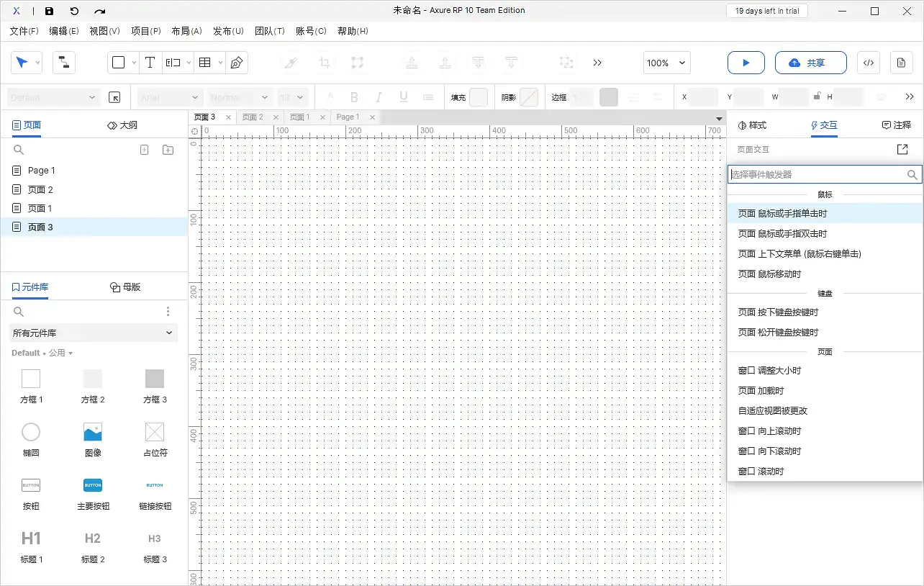924x586 pixels.
Task: Switch to the 样式 tab
Action: [752, 125]
